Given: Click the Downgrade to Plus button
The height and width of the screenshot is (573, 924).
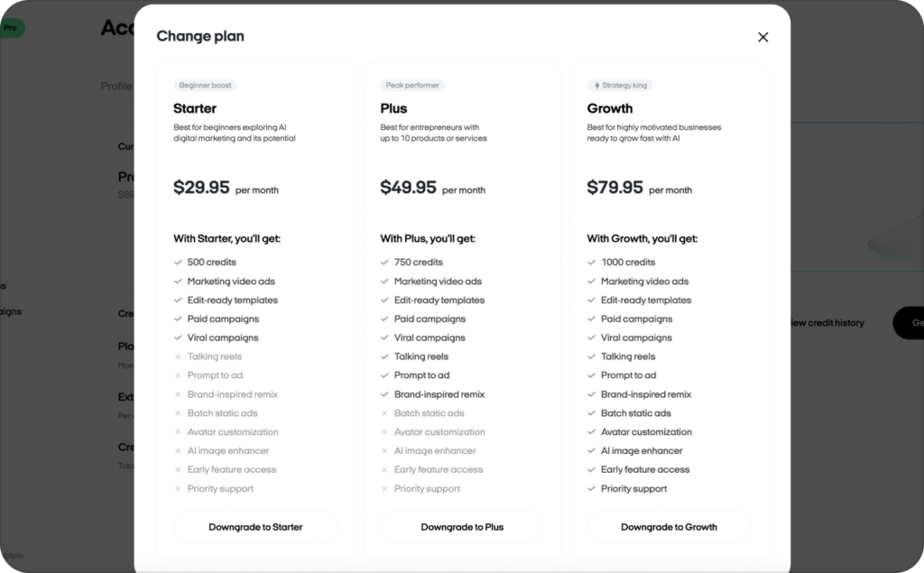Looking at the screenshot, I should 462,526.
